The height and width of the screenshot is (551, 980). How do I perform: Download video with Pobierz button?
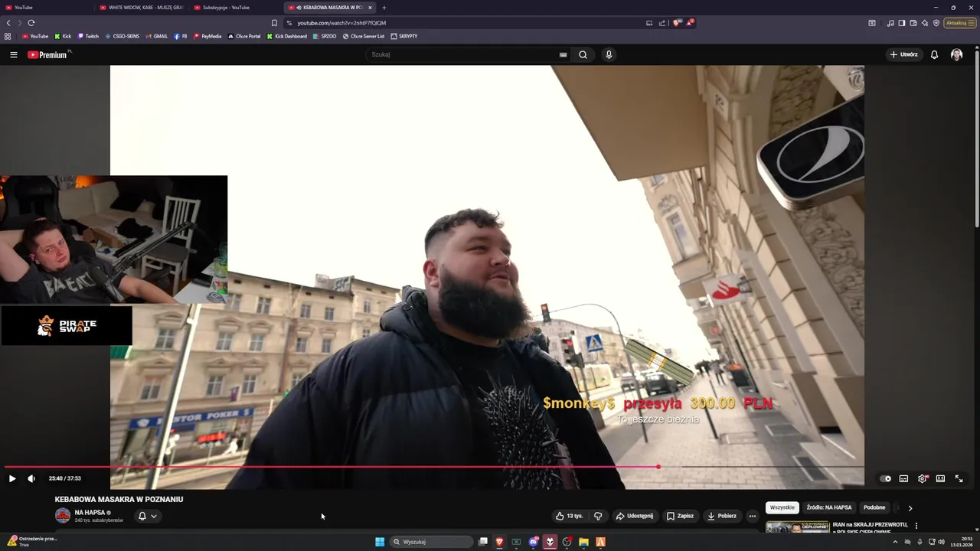click(722, 516)
